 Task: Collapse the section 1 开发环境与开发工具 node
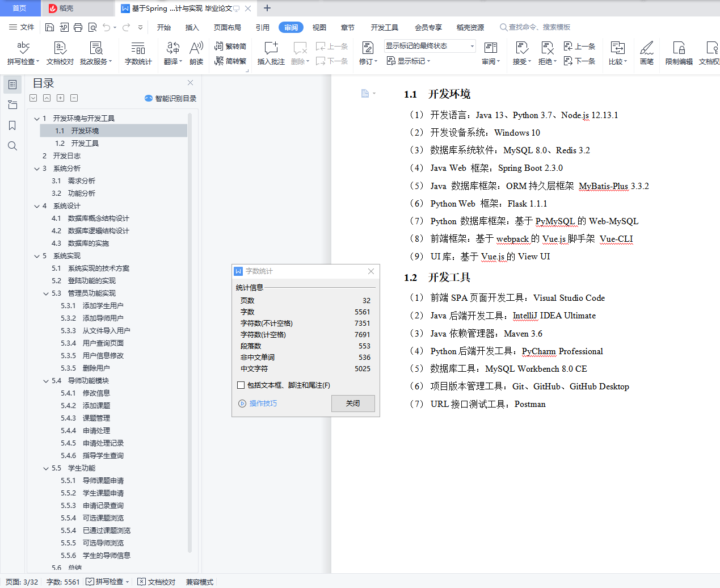[37, 119]
